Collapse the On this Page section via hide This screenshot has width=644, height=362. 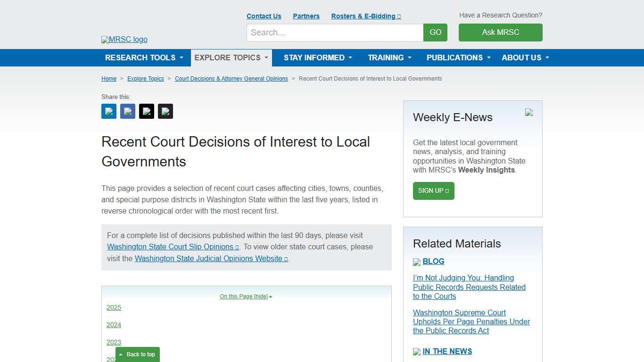pyautogui.click(x=261, y=296)
